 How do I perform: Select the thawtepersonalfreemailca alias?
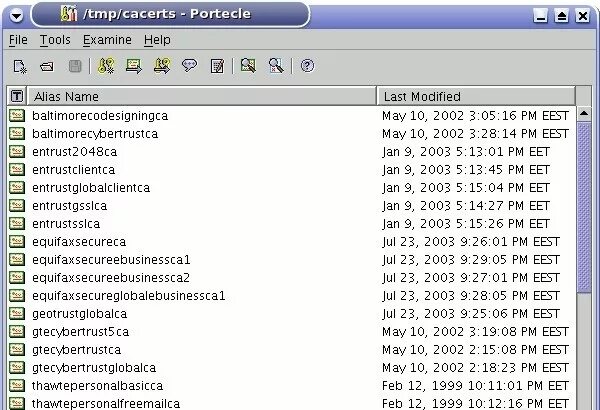(x=106, y=403)
